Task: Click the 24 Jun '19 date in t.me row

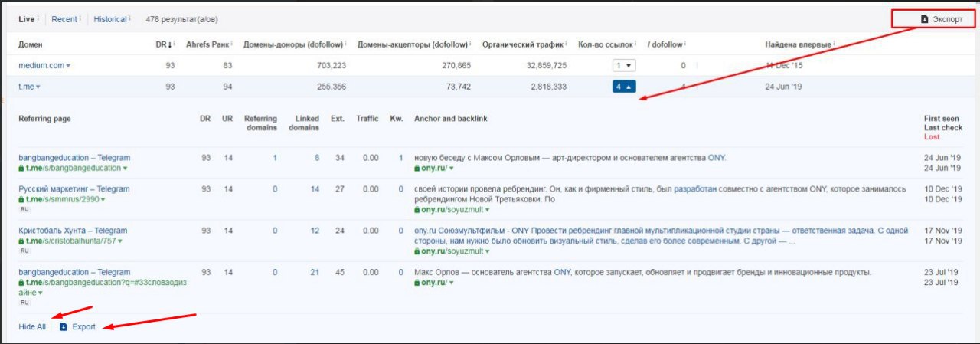Action: (x=783, y=87)
